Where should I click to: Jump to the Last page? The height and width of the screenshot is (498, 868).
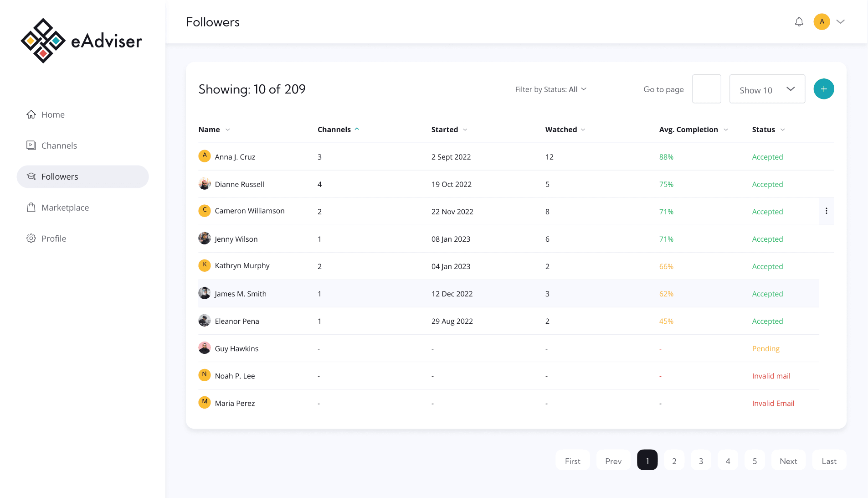tap(828, 460)
